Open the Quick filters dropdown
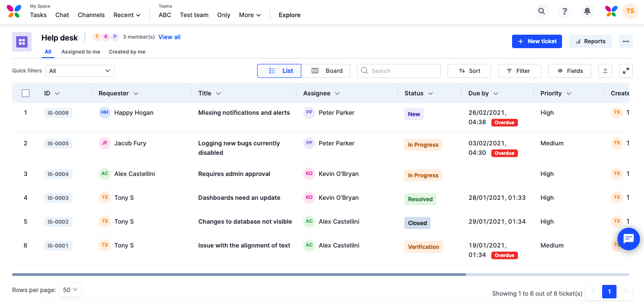 (x=80, y=71)
